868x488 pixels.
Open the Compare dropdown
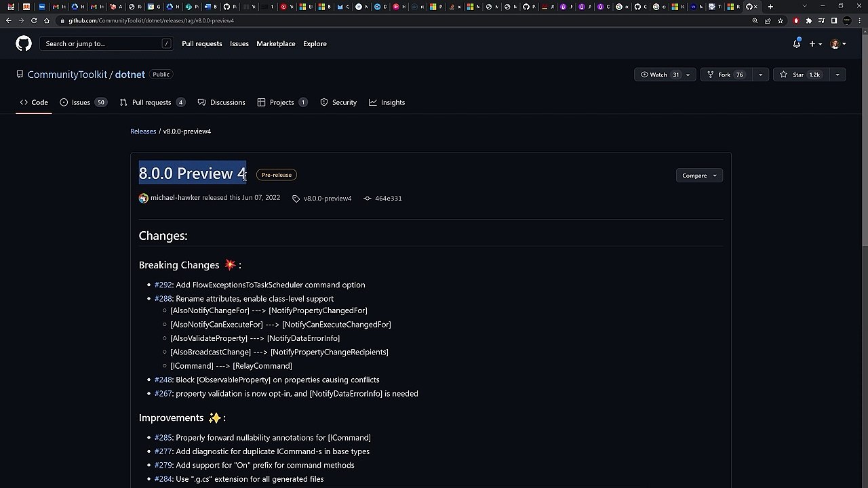699,176
